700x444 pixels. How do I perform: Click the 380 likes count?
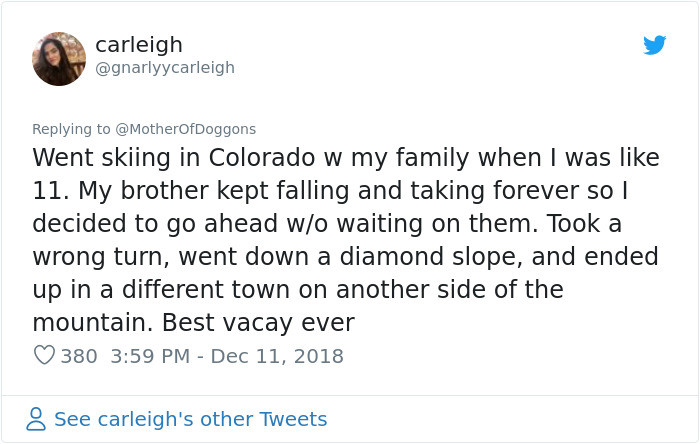(79, 356)
